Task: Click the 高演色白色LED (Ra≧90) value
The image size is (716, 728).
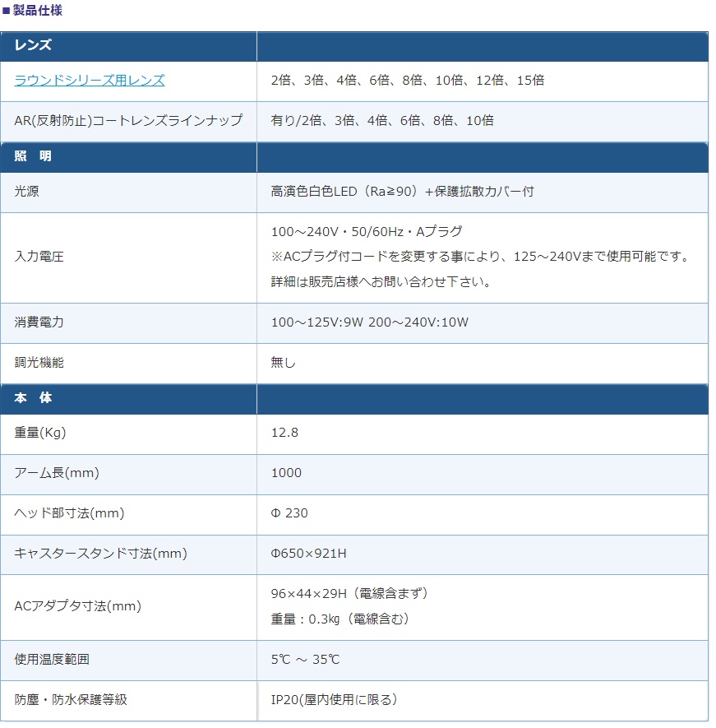Action: coord(402,192)
